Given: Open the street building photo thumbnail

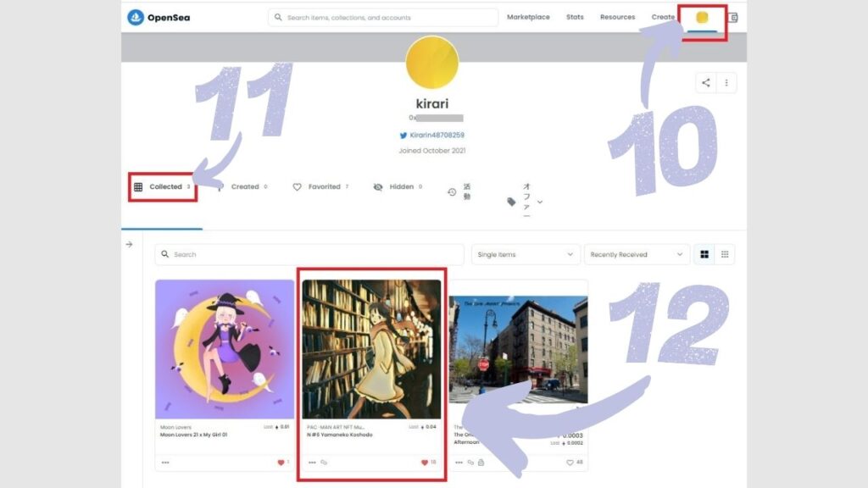Looking at the screenshot, I should click(518, 350).
